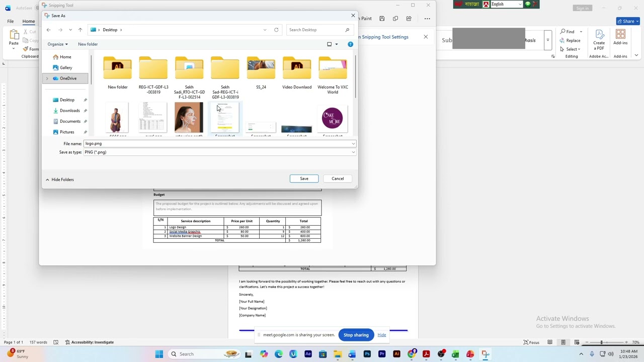Open Excel from the taskbar
This screenshot has width=644, height=362.
click(x=455, y=354)
